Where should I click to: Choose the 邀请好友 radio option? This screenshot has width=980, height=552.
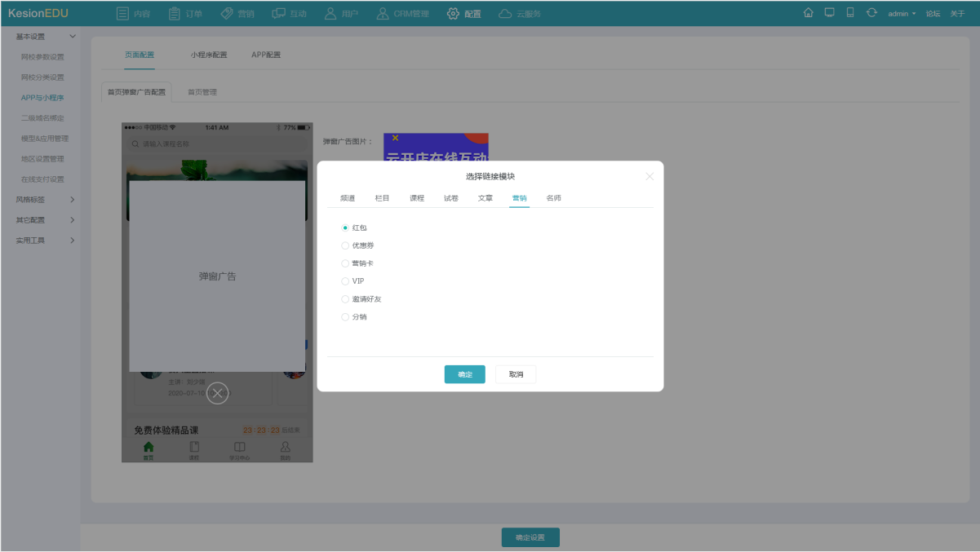[345, 299]
